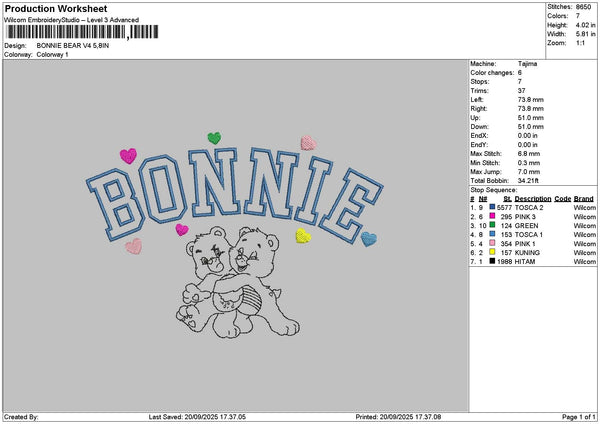Click the KUNING yellow color swatch

[x=492, y=252]
